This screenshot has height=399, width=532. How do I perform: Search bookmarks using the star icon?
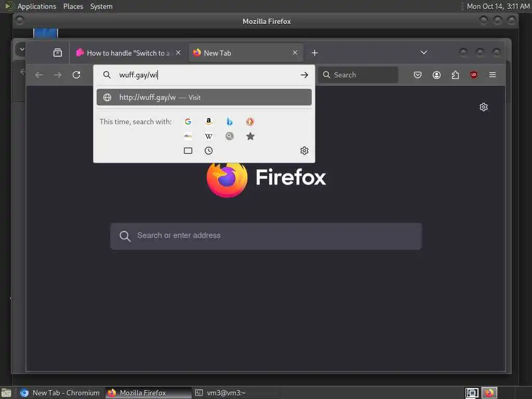(x=250, y=136)
